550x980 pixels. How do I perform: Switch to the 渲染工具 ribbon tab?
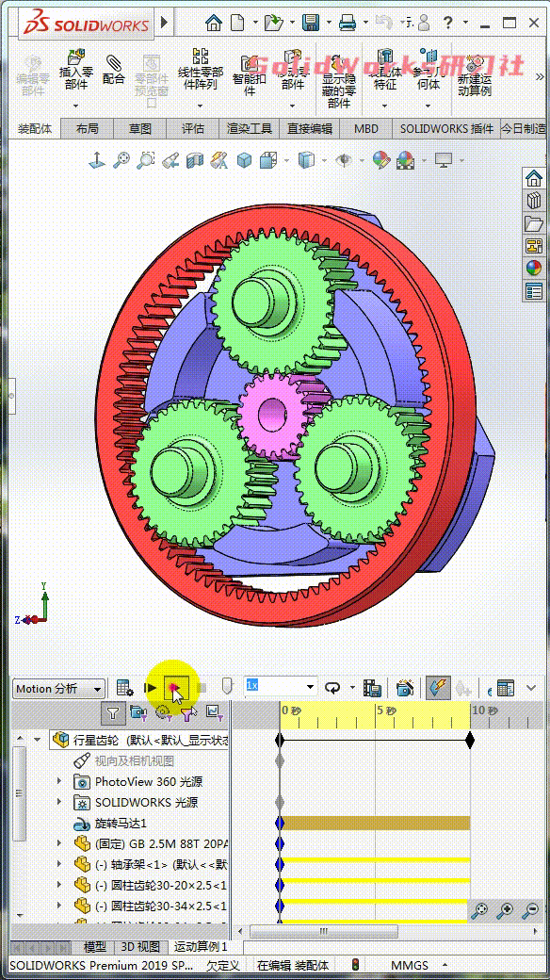click(x=249, y=129)
